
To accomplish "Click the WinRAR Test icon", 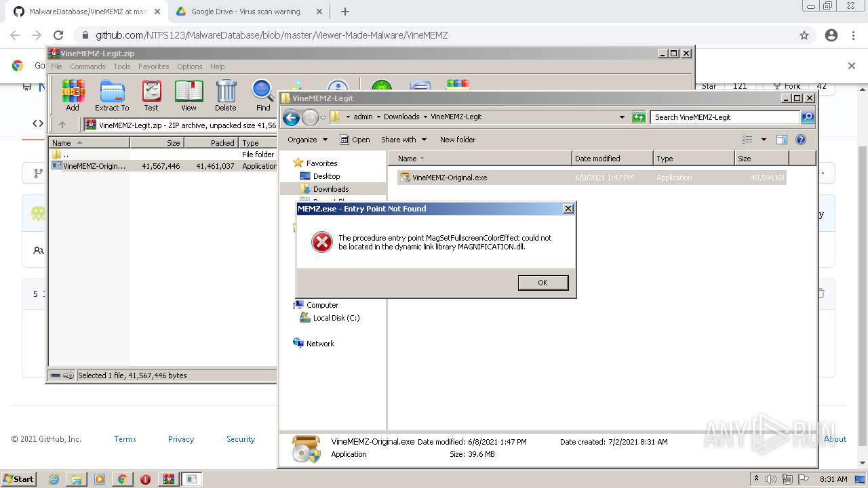I will (x=151, y=95).
